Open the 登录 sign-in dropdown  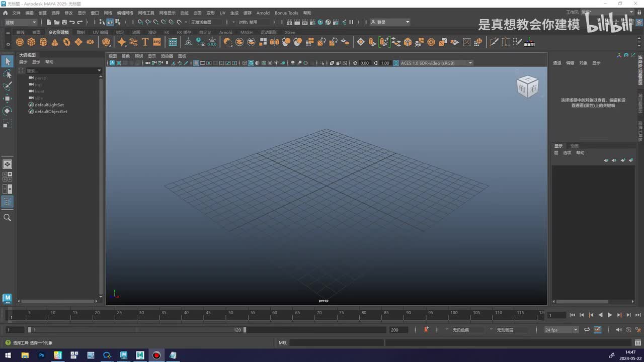(390, 22)
